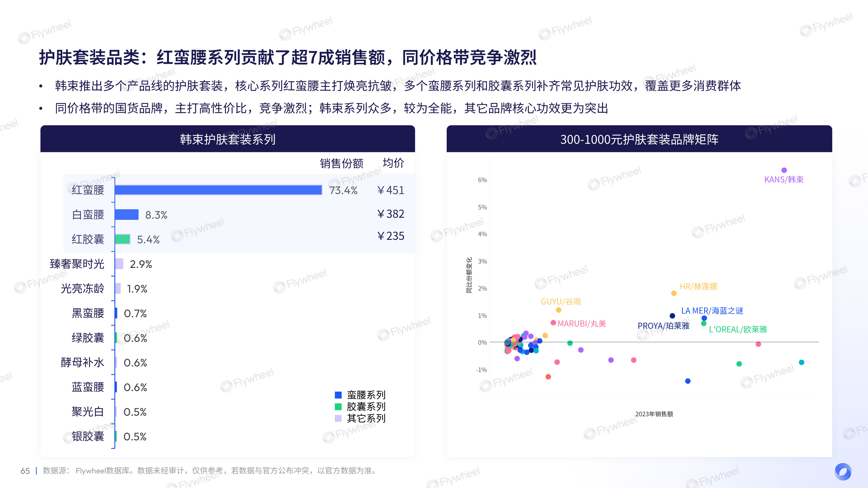868x488 pixels.
Task: Click the L'OREAL/欧莱雅 brand label
Action: click(x=738, y=329)
